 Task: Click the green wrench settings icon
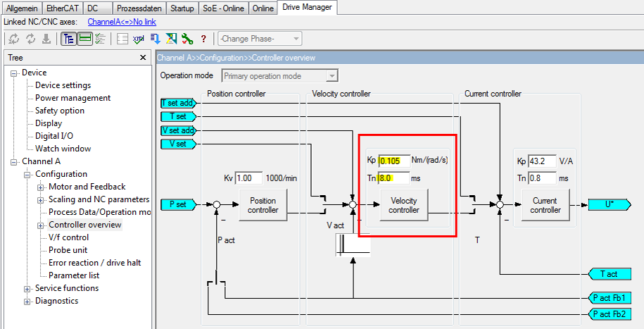click(x=187, y=39)
